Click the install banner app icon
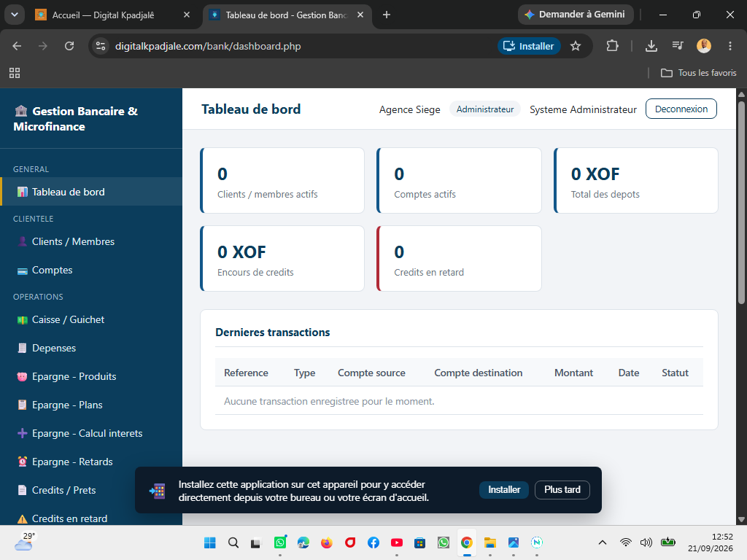747x560 pixels. (158, 491)
